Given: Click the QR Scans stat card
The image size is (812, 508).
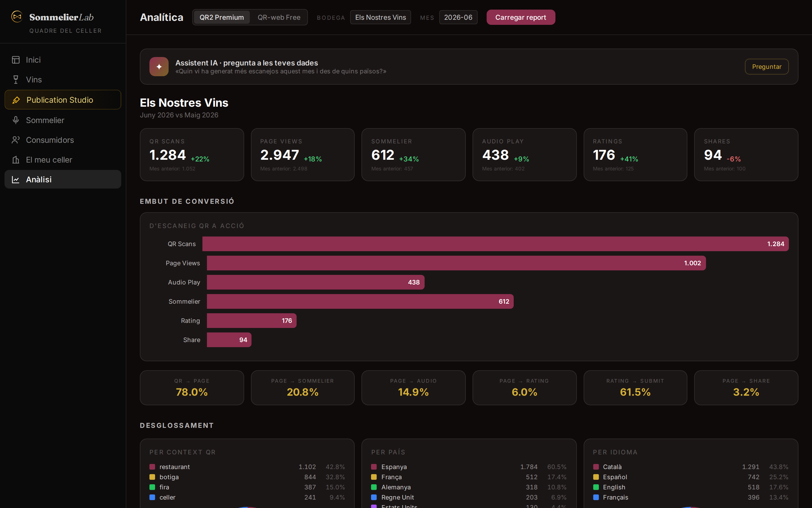Looking at the screenshot, I should 192,155.
